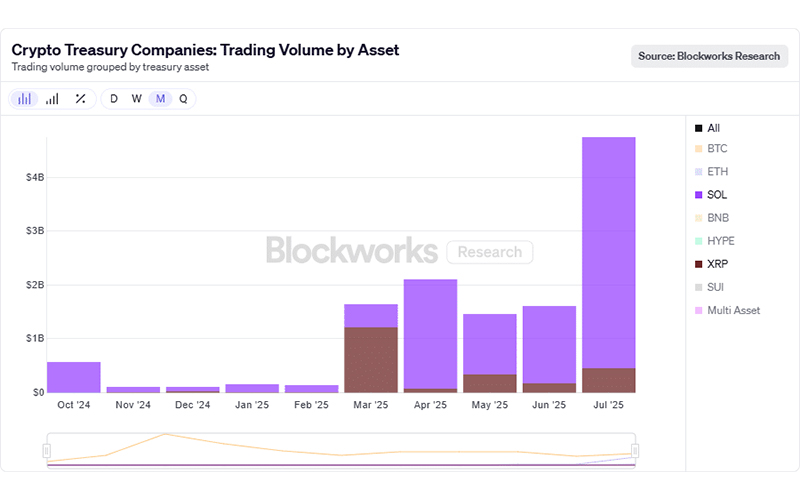Enable the percentage view icon
The width and height of the screenshot is (800, 500).
point(80,99)
